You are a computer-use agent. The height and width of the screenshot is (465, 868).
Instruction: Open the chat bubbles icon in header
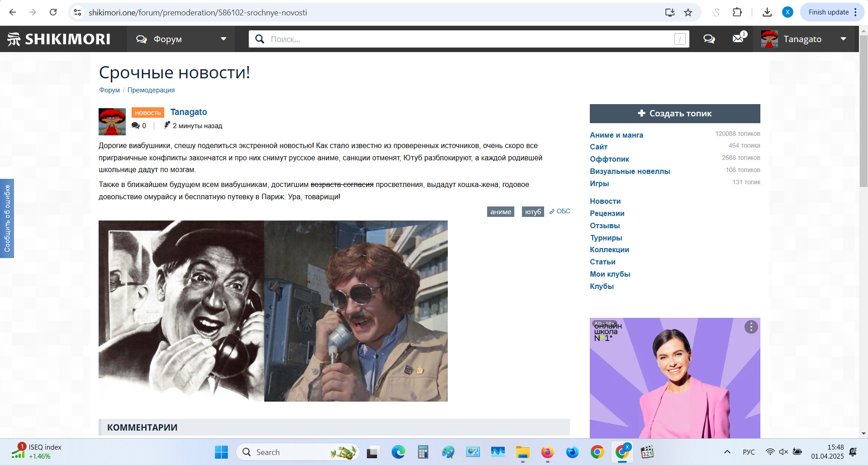pos(709,39)
